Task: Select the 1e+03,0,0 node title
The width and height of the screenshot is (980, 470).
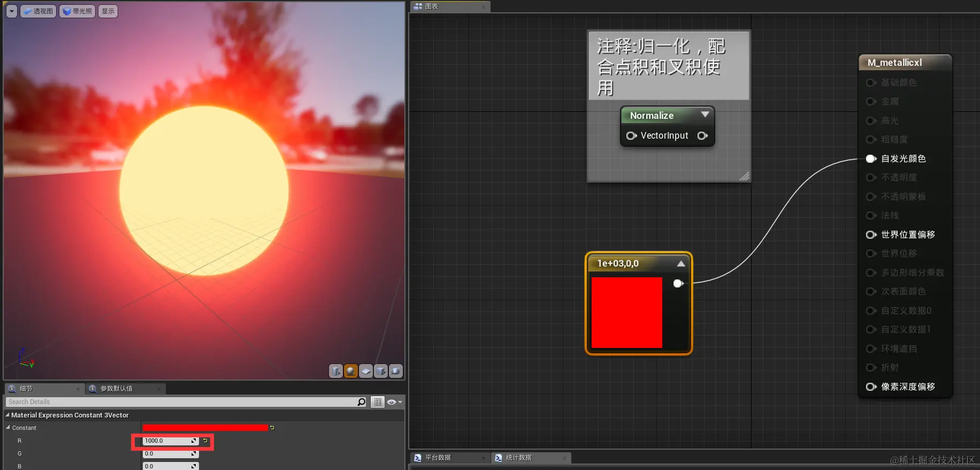Action: [618, 263]
